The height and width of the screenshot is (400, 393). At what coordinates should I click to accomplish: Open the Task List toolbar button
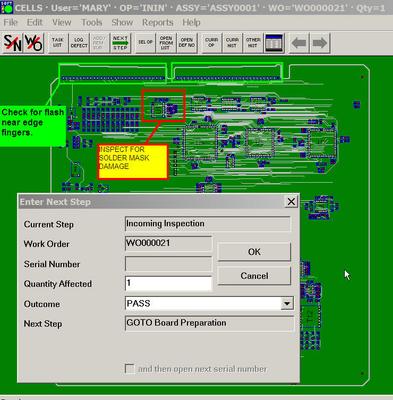[58, 43]
